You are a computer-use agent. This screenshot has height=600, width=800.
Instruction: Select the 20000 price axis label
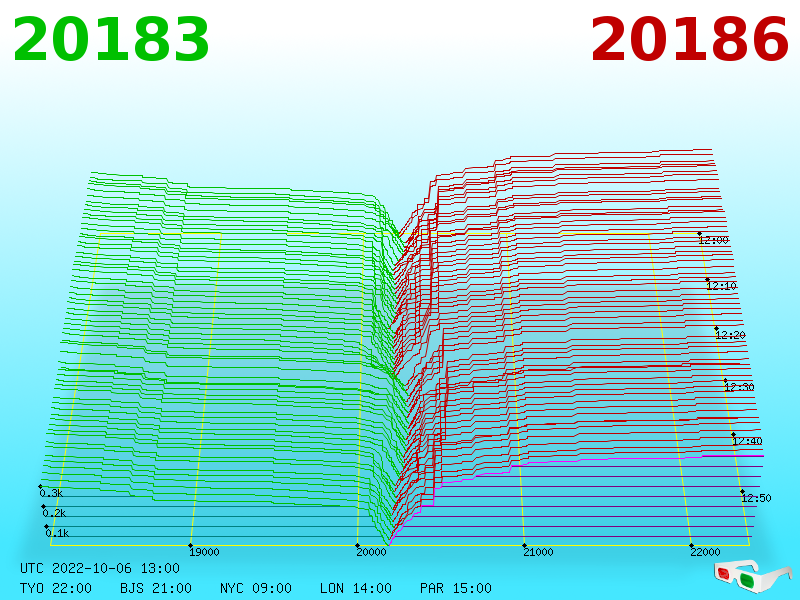point(371,552)
